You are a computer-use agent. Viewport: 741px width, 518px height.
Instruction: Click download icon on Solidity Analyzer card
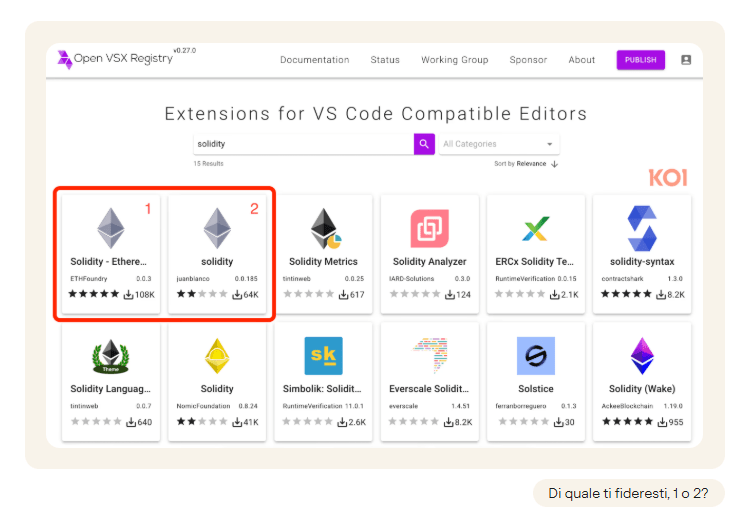coord(450,295)
